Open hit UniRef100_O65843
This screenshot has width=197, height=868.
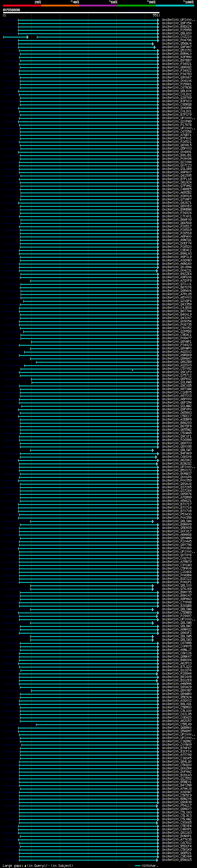(176, 412)
